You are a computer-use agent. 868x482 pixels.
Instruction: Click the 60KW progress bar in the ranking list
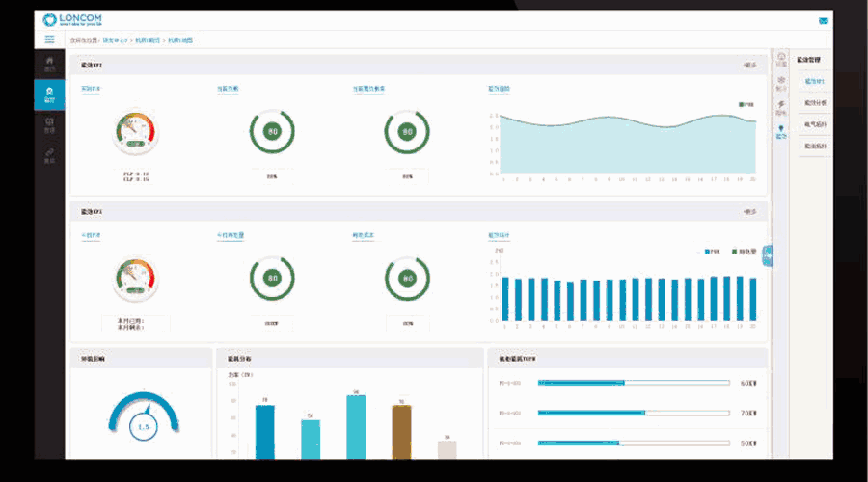click(634, 383)
